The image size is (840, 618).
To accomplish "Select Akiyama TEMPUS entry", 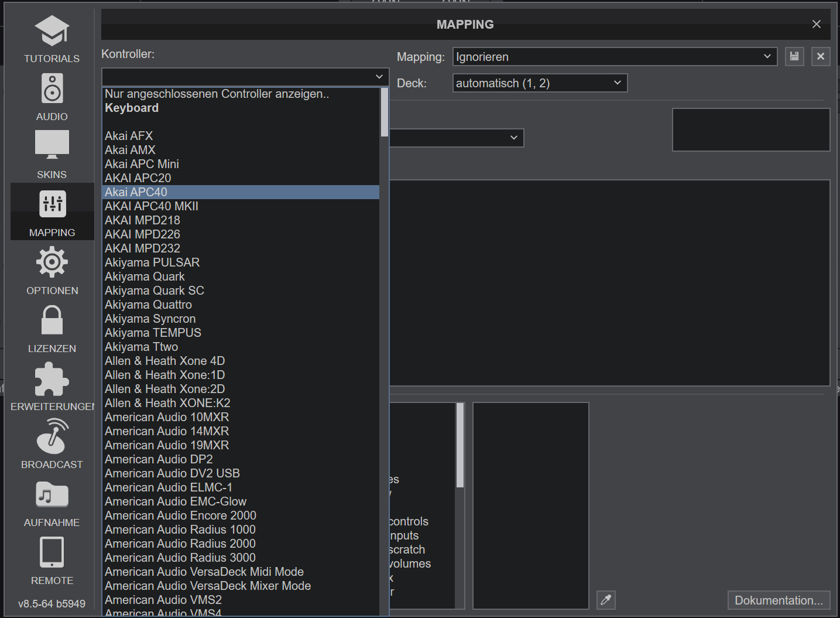I will 241,333.
